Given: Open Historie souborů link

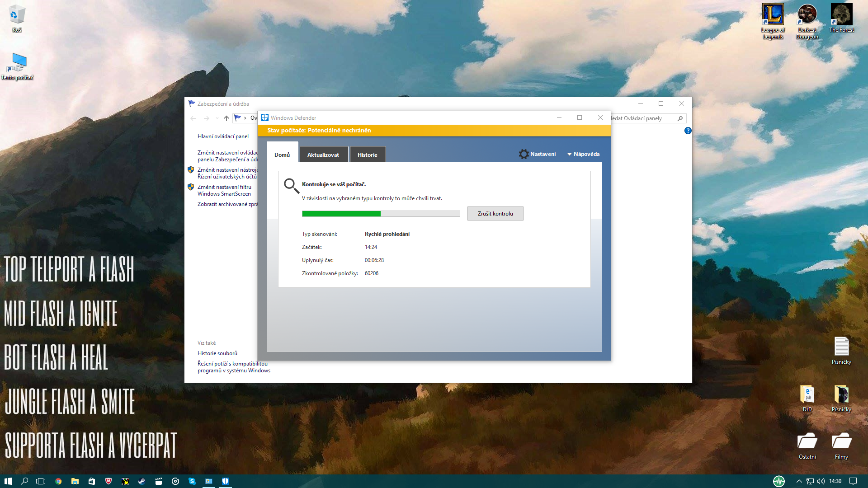Looking at the screenshot, I should tap(217, 353).
